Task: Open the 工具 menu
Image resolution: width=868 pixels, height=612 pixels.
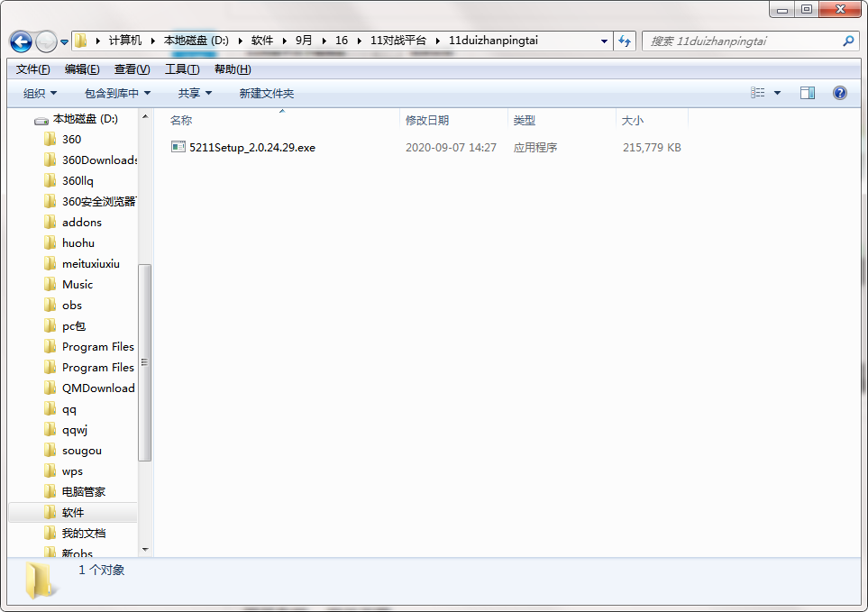Action: (x=180, y=69)
